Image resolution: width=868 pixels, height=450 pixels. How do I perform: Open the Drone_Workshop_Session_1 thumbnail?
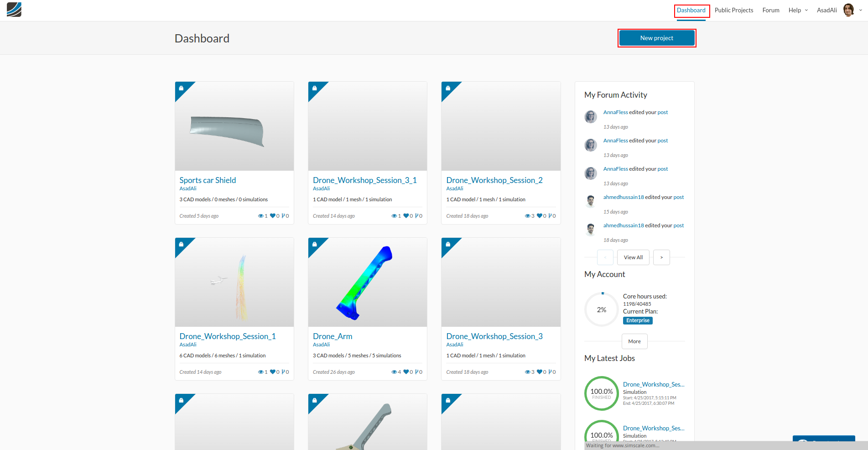point(234,283)
